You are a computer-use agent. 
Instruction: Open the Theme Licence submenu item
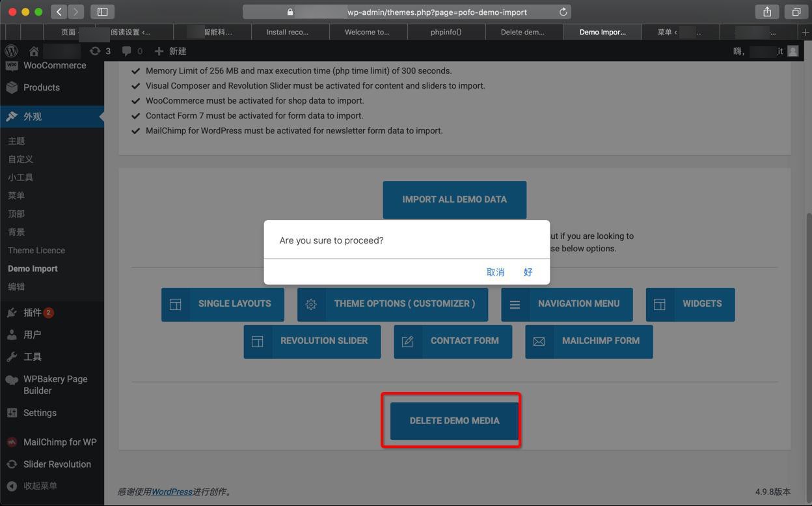(x=36, y=250)
